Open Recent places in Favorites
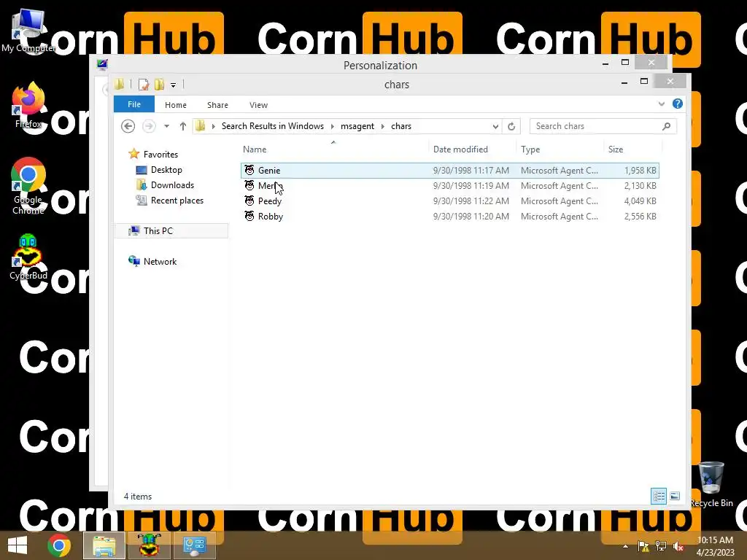 tap(177, 201)
